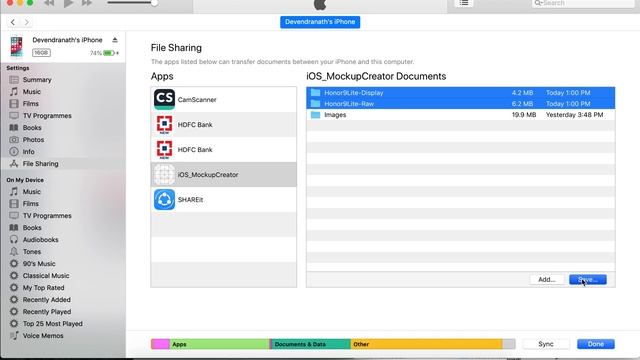This screenshot has height=360, width=640.
Task: Click the Search field
Action: (x=583, y=3)
